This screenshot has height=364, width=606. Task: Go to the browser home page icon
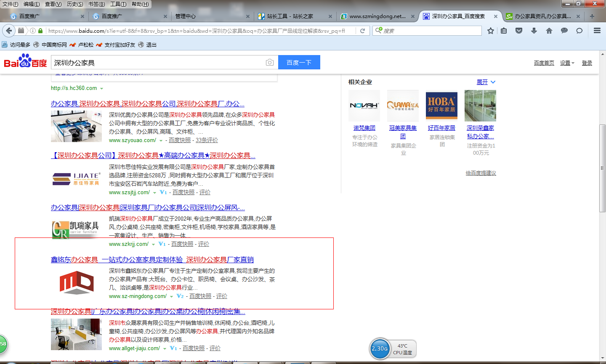point(549,31)
